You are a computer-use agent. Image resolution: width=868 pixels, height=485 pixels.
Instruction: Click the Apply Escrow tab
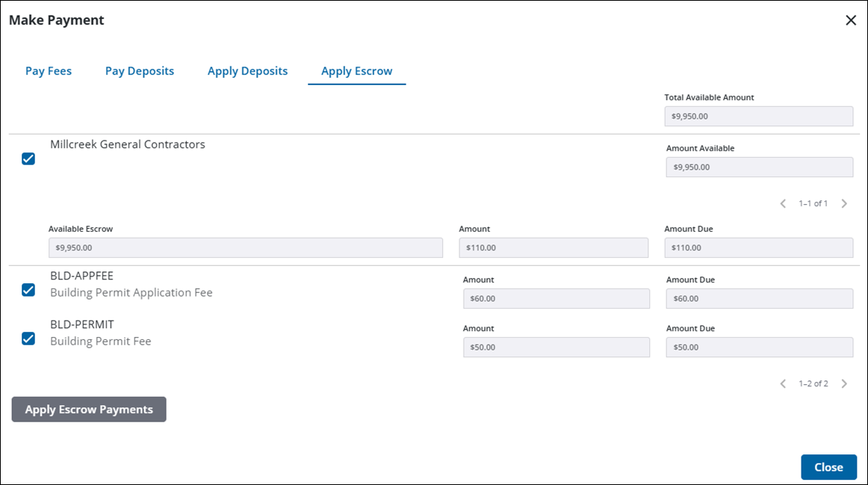356,71
